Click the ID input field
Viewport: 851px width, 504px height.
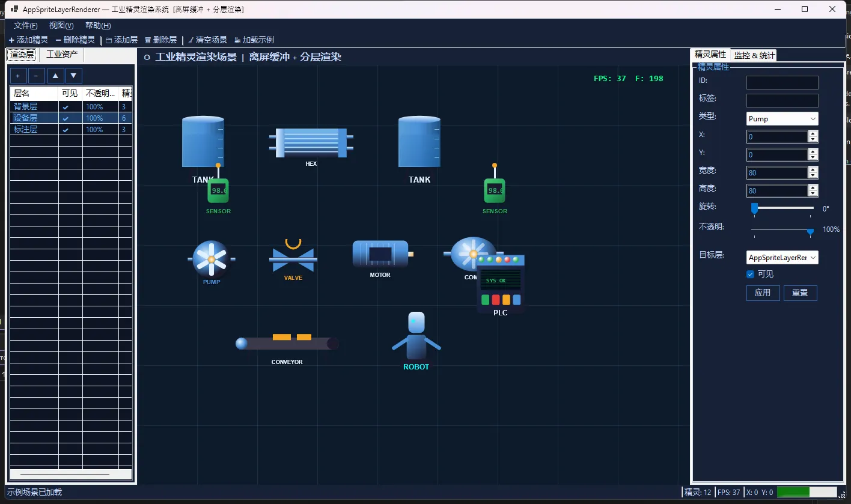tap(782, 83)
